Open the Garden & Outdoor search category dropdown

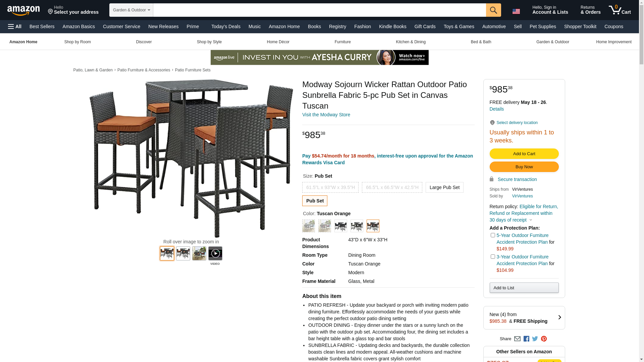coord(131,10)
